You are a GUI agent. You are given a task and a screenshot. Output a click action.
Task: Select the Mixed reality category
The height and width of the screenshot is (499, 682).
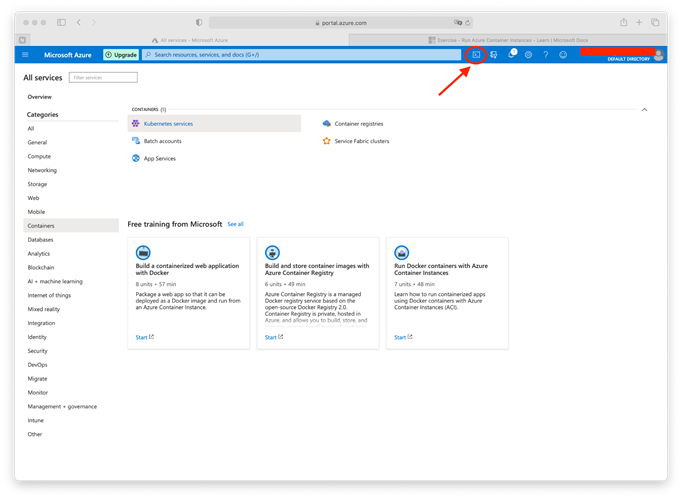click(x=43, y=309)
